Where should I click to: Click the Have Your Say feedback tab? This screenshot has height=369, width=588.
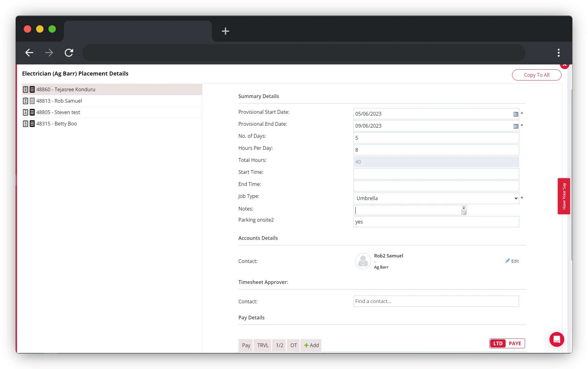pos(564,196)
